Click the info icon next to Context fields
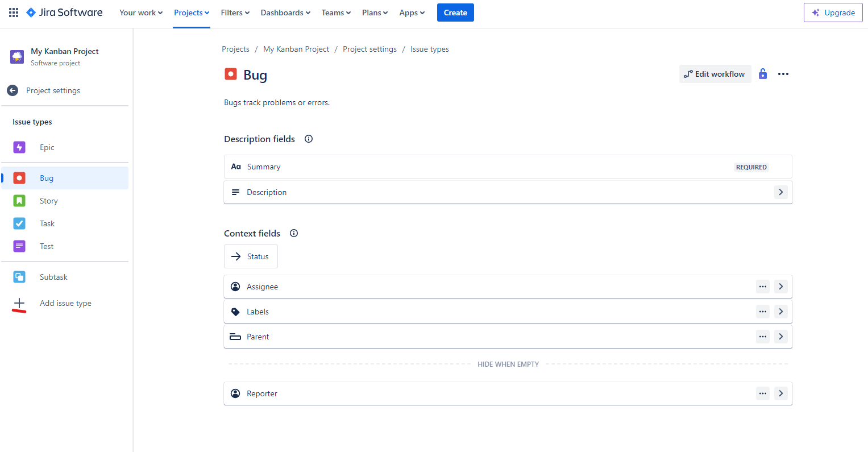The width and height of the screenshot is (868, 452). click(294, 233)
